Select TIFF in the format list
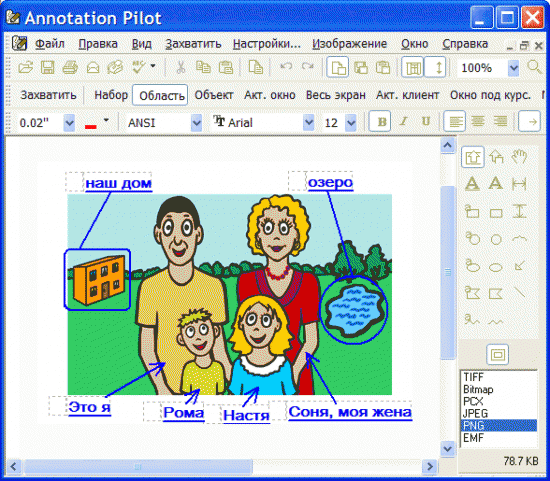Image resolution: width=550 pixels, height=481 pixels. pyautogui.click(x=498, y=377)
